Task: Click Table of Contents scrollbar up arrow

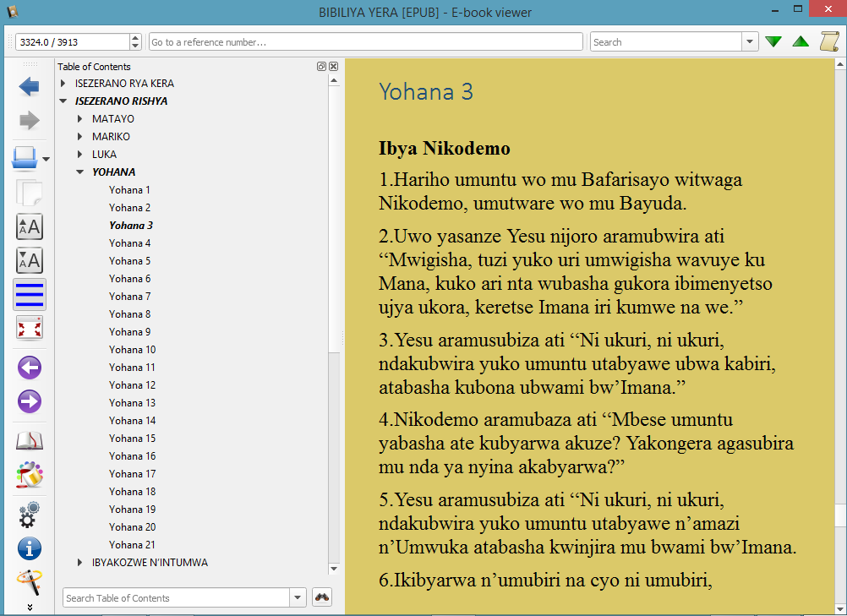Action: [x=334, y=81]
